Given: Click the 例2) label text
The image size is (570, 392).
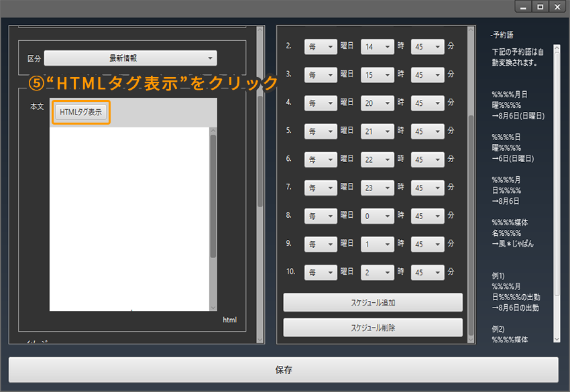Looking at the screenshot, I should [x=498, y=329].
